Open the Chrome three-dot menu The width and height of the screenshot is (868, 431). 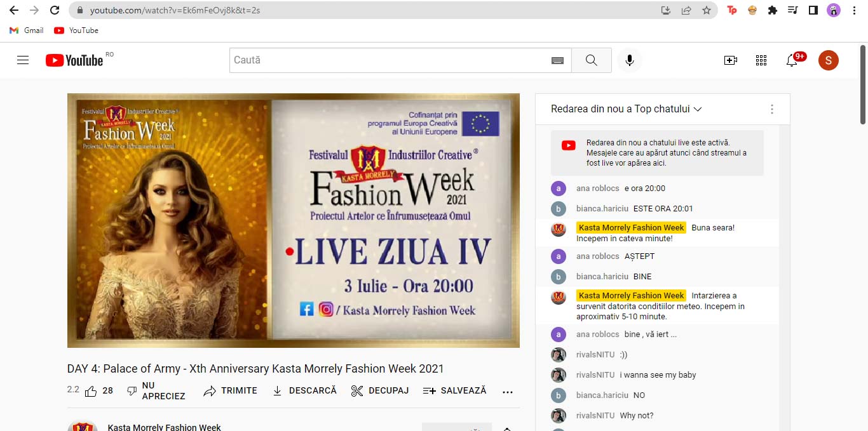[x=853, y=10]
